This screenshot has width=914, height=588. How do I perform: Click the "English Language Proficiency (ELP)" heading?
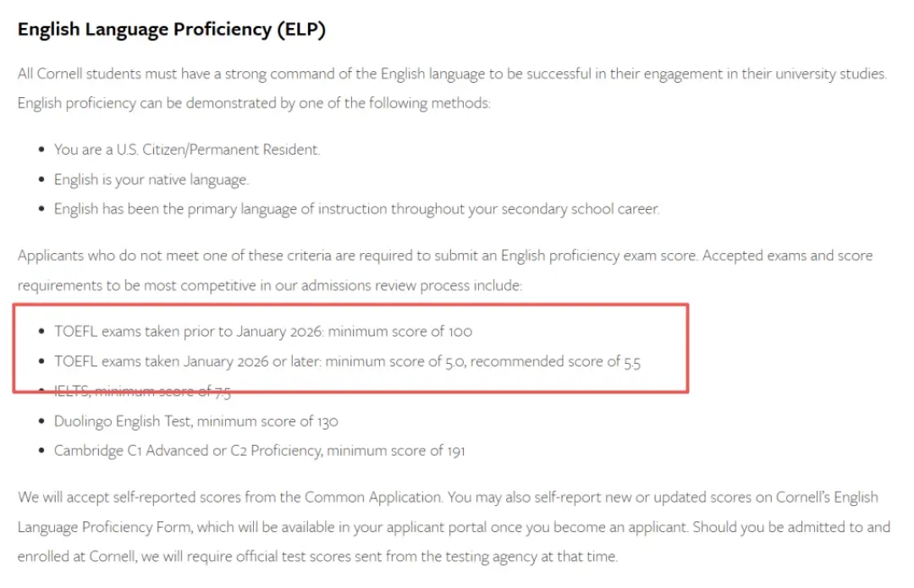(x=171, y=30)
